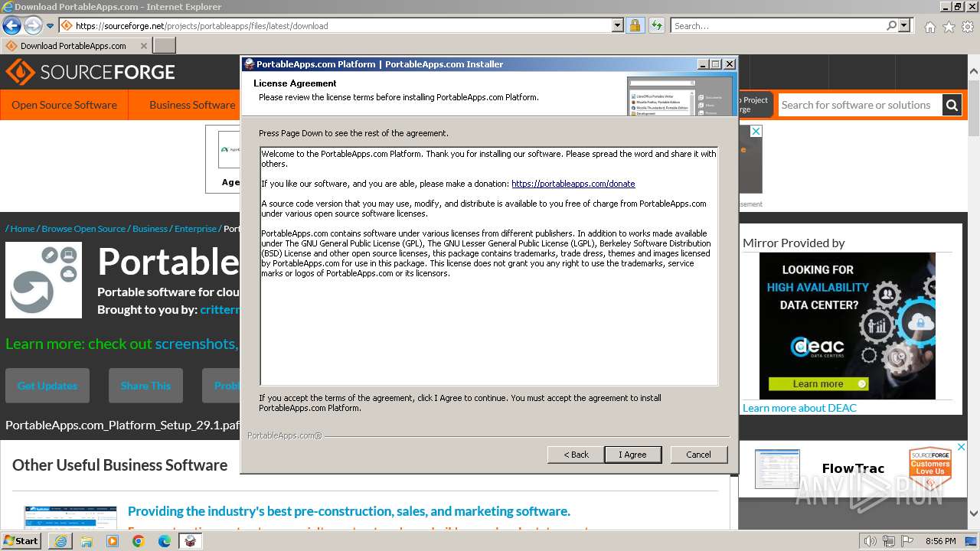This screenshot has width=980, height=551.
Task: Click the volume speaker tray icon
Action: (x=871, y=541)
